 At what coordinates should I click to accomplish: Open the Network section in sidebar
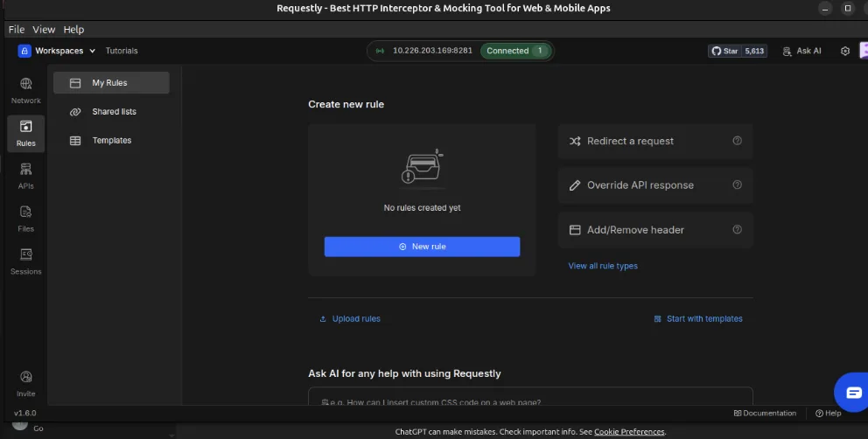(x=26, y=91)
